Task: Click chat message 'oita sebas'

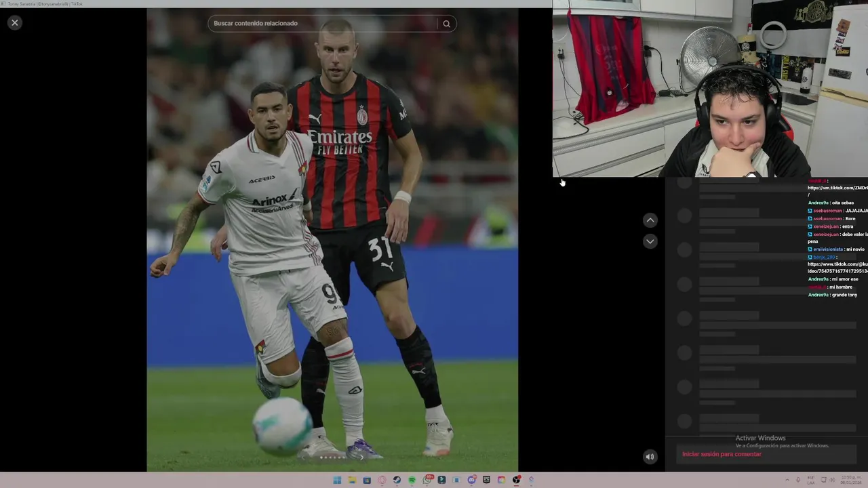Action: [x=843, y=203]
